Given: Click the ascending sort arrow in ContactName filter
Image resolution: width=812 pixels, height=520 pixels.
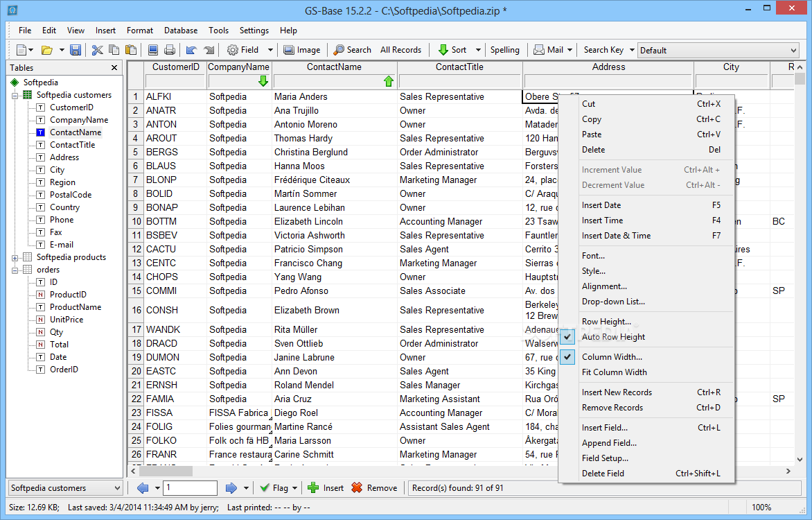Looking at the screenshot, I should [x=389, y=81].
